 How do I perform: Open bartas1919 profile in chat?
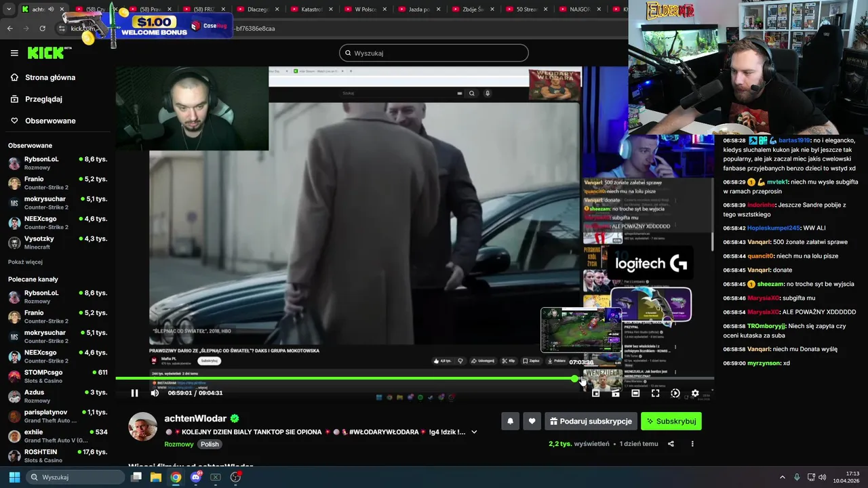click(x=794, y=140)
